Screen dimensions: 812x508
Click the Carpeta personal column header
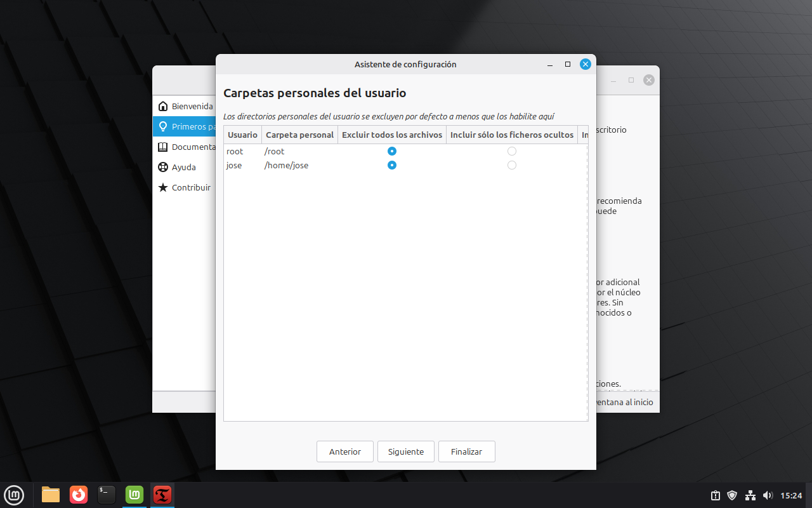click(299, 135)
